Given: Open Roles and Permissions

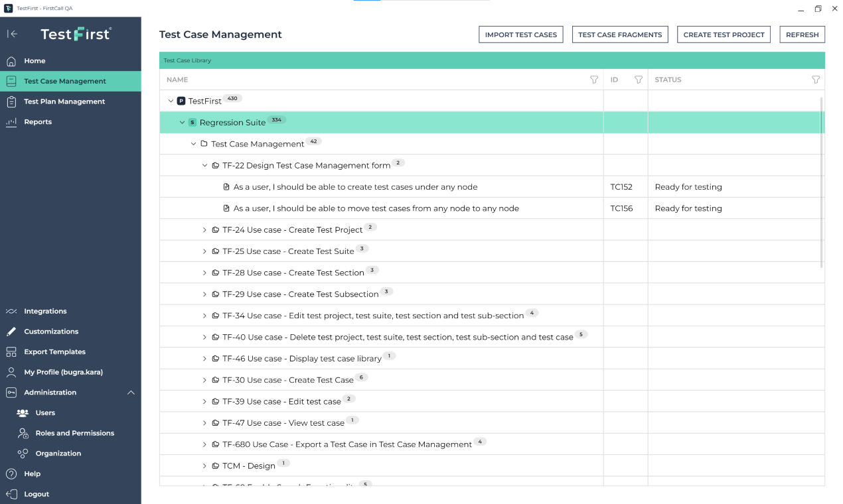Looking at the screenshot, I should point(70,433).
